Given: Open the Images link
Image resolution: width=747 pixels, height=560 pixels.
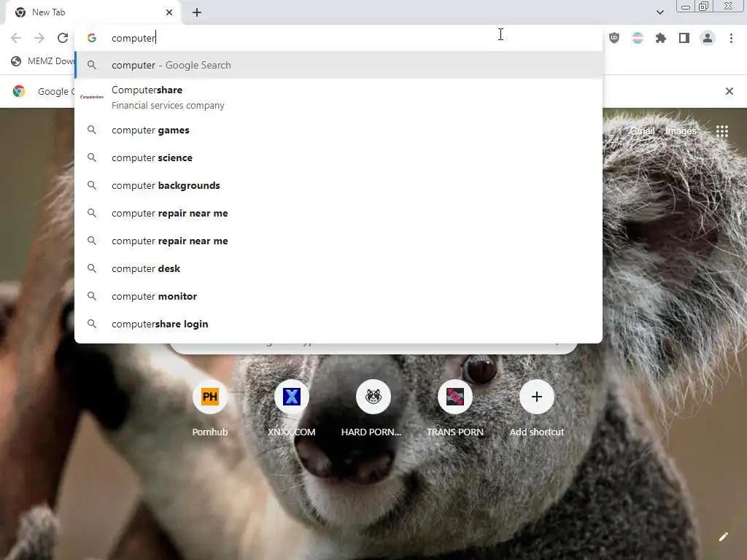Looking at the screenshot, I should pos(681,131).
